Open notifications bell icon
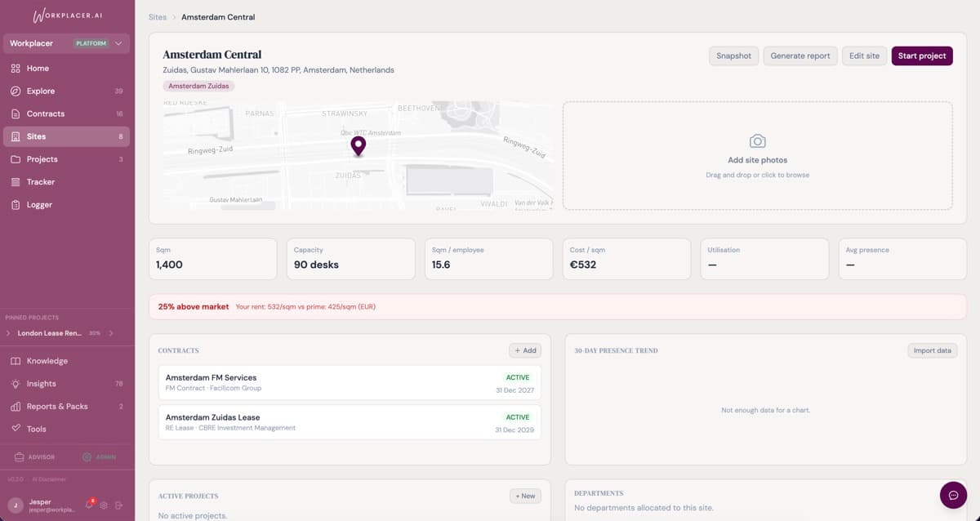The height and width of the screenshot is (521, 980). [89, 505]
